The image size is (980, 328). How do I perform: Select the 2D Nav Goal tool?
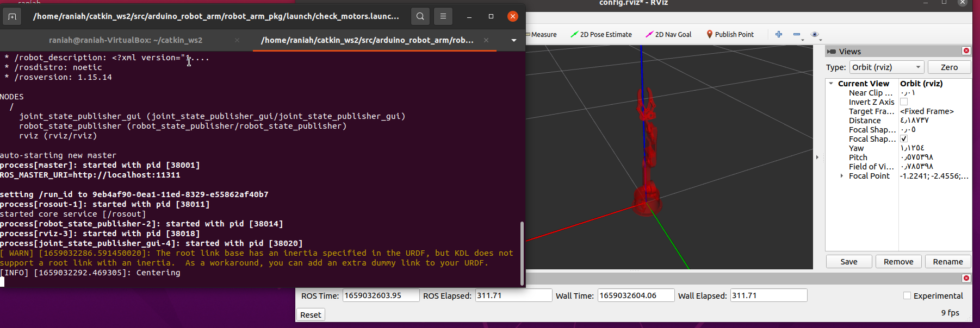(x=668, y=34)
